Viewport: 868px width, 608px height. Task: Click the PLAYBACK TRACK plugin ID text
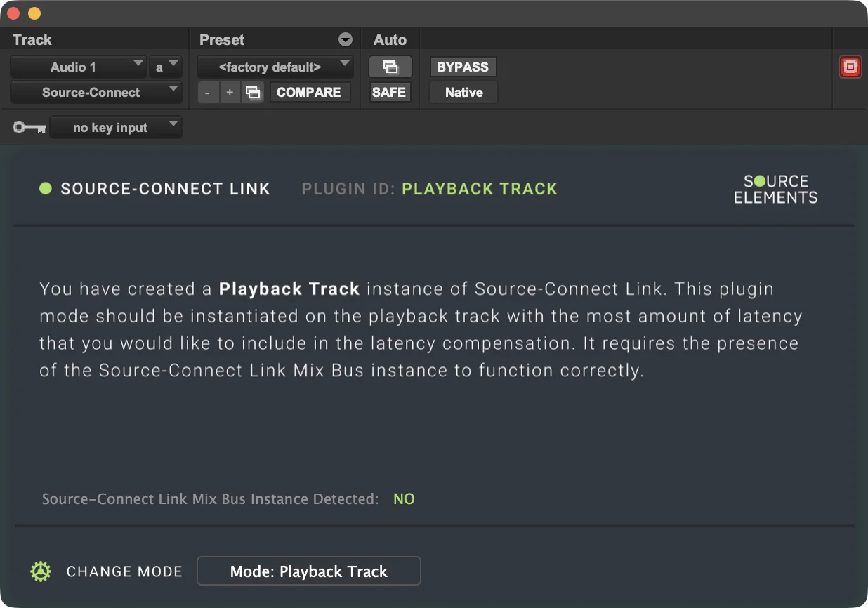(x=480, y=189)
